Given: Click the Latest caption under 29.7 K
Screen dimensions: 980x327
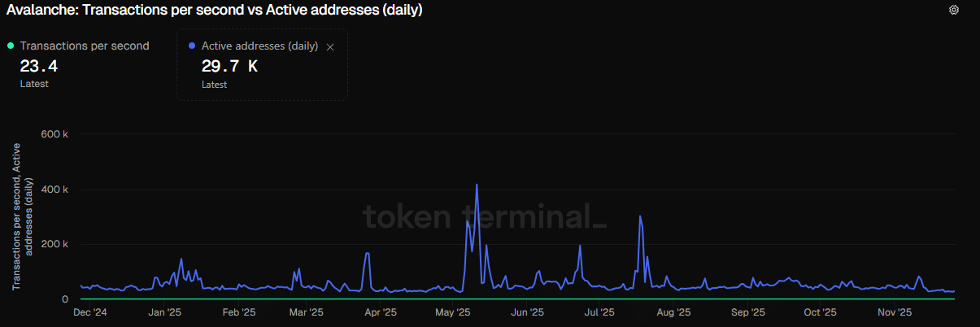Looking at the screenshot, I should click(x=215, y=85).
